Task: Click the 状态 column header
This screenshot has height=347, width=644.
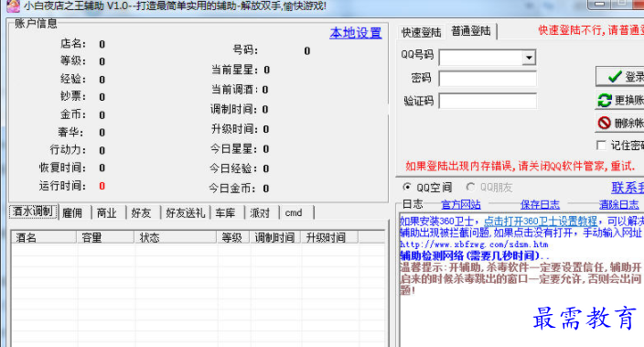Action: (176, 237)
